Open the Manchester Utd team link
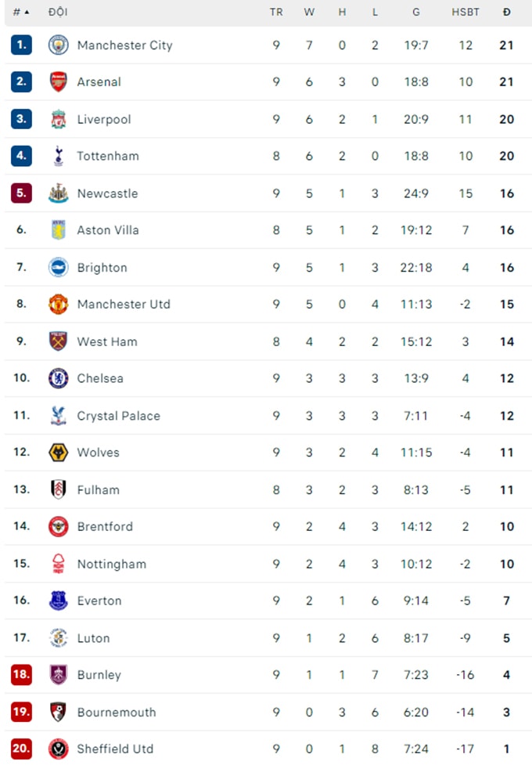Screen dimensions: 532x765 [124, 305]
